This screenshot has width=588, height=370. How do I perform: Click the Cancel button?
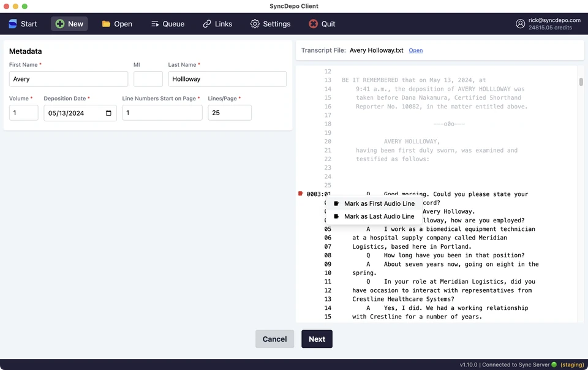(x=274, y=339)
